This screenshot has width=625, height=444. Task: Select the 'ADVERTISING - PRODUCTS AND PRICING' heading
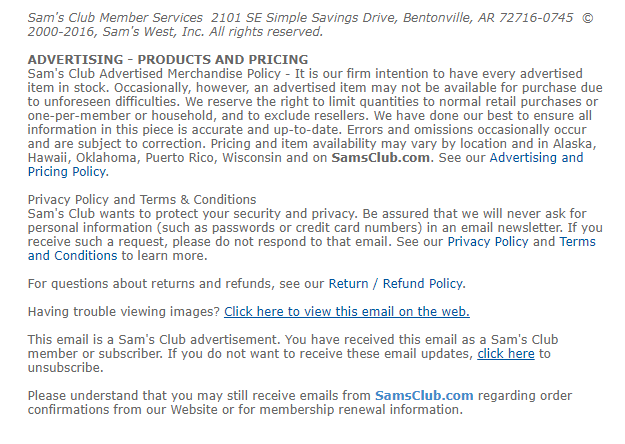168,59
